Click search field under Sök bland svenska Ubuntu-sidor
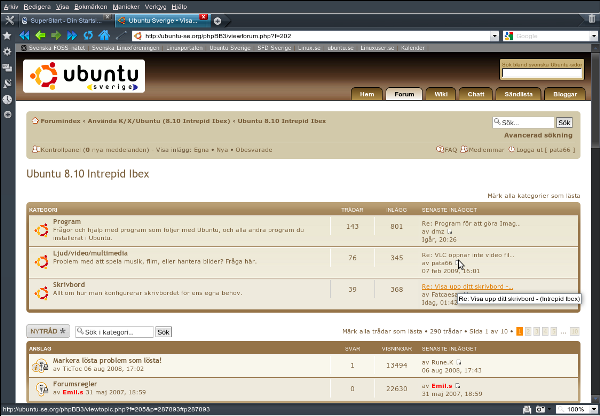Viewport: 600px width, 416px height. (x=542, y=73)
